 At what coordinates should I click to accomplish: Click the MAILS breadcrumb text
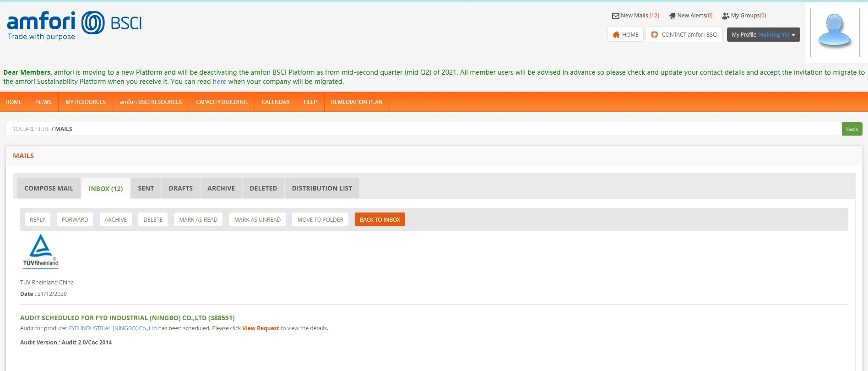(x=64, y=129)
